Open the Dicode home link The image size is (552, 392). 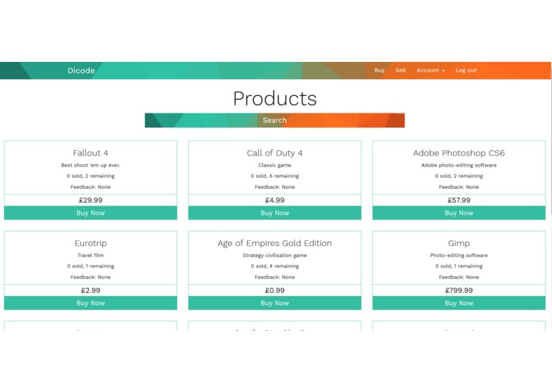point(81,71)
